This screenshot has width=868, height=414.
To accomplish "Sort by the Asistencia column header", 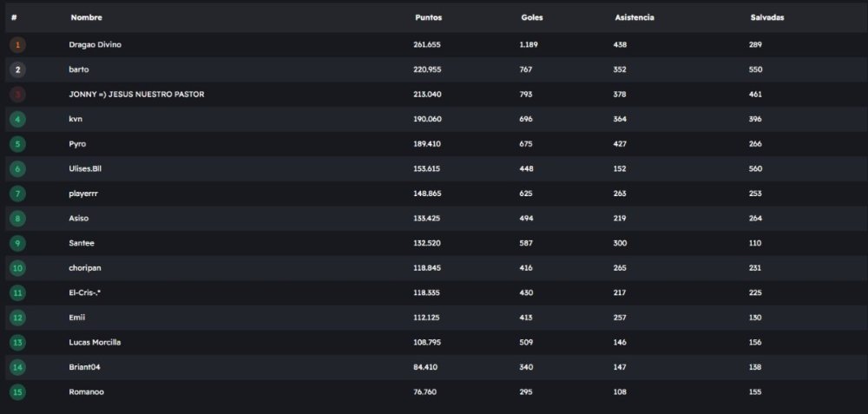I will (635, 17).
